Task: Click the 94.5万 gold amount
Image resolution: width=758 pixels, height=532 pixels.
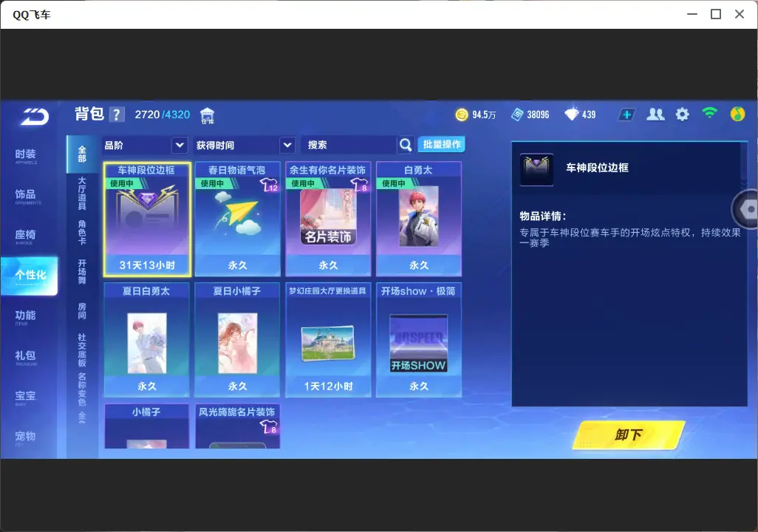Action: coord(484,115)
